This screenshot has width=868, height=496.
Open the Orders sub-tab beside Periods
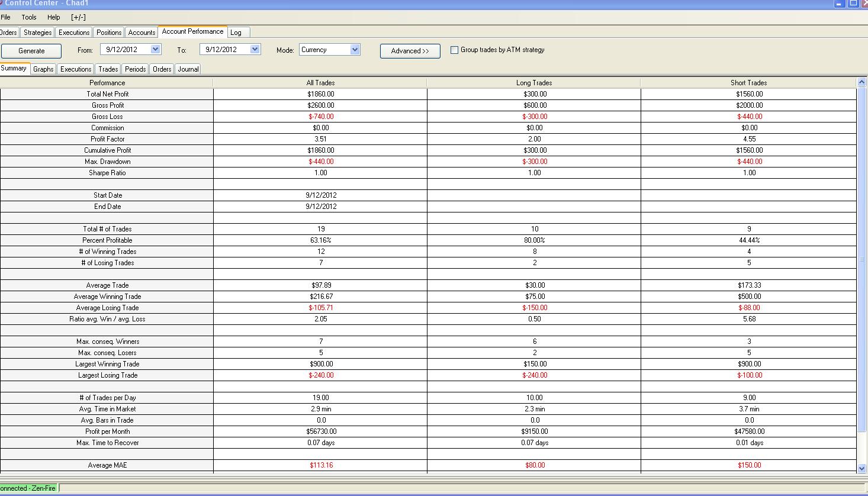162,69
